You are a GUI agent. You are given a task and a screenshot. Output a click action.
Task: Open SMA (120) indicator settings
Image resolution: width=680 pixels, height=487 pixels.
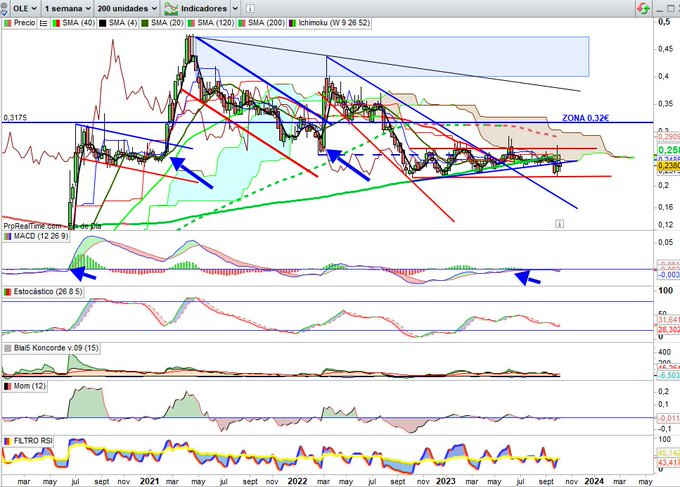click(216, 23)
